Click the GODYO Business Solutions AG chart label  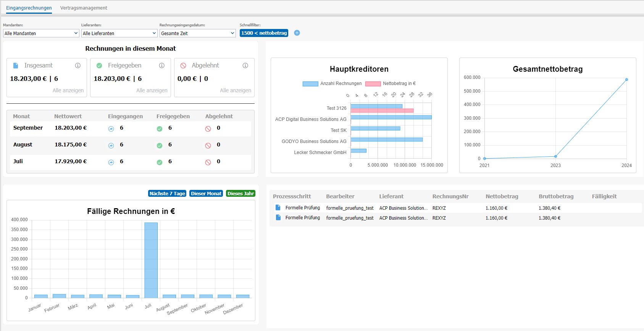314,141
